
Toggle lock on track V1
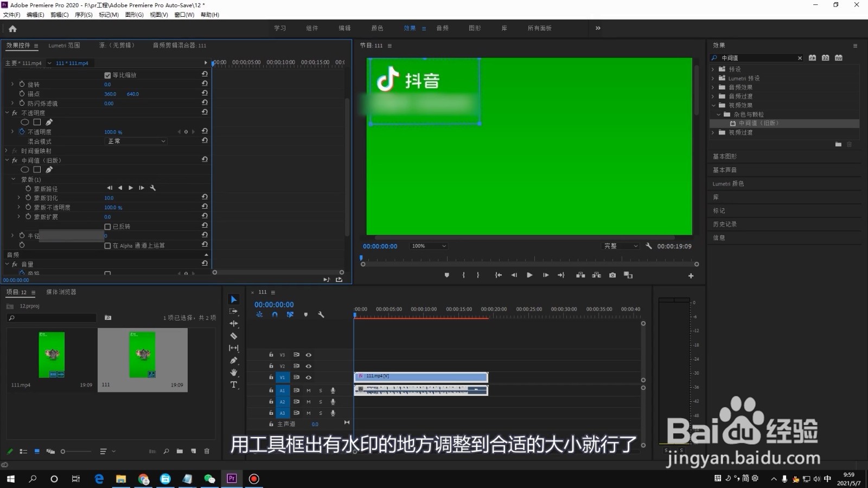(271, 377)
